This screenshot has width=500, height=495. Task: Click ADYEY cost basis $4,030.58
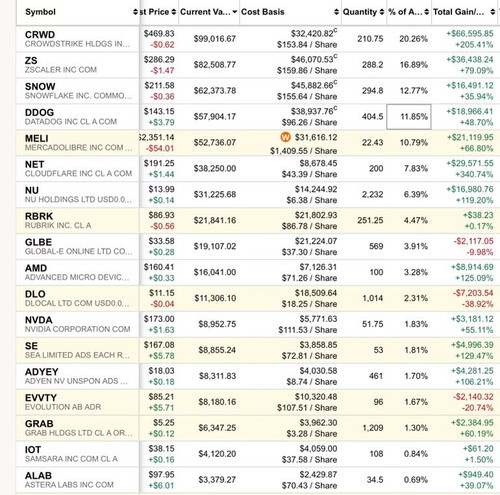pos(318,371)
